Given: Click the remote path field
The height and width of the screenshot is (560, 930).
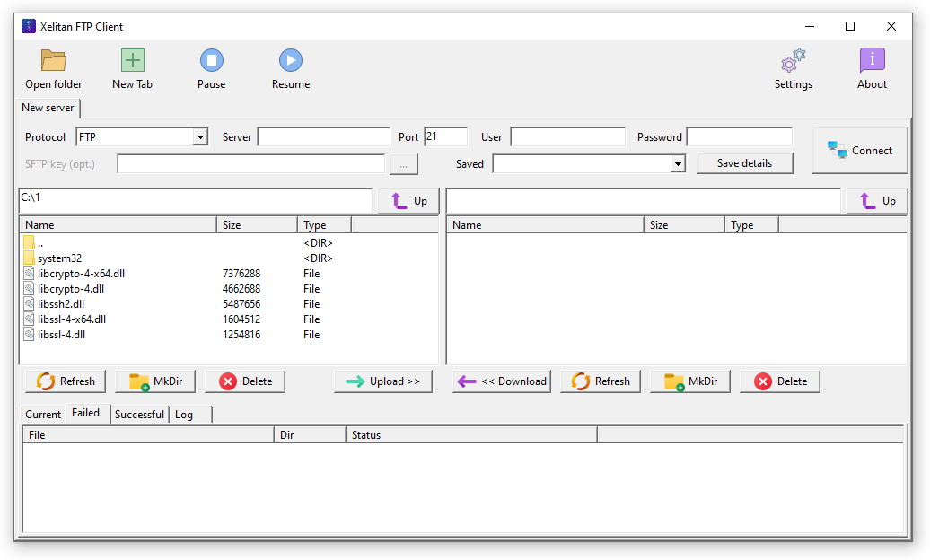Looking at the screenshot, I should tap(643, 200).
